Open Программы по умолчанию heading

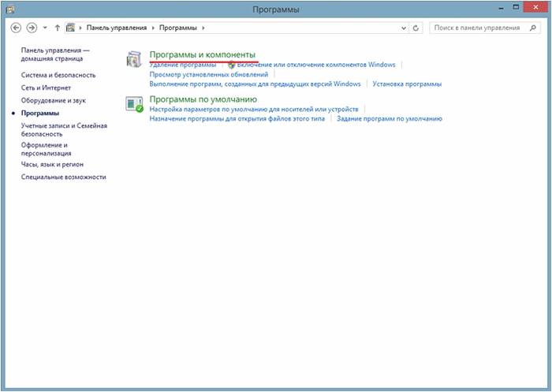coord(203,99)
